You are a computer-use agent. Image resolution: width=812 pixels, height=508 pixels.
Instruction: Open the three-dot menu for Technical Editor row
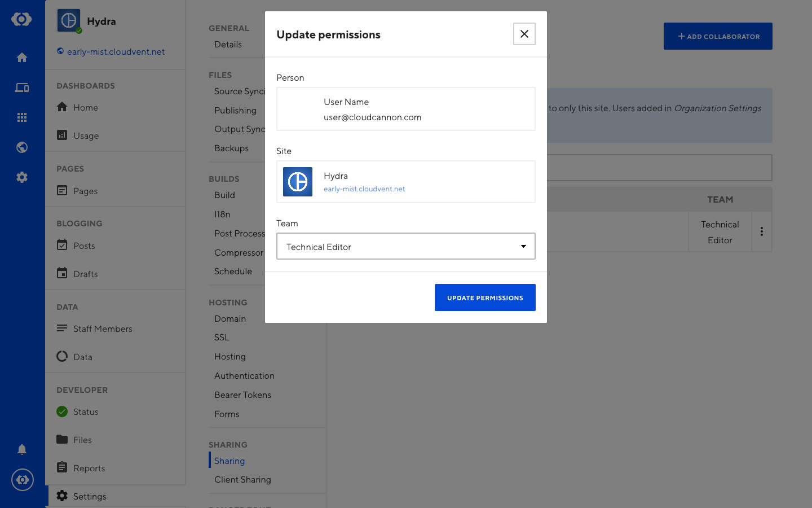click(x=762, y=231)
